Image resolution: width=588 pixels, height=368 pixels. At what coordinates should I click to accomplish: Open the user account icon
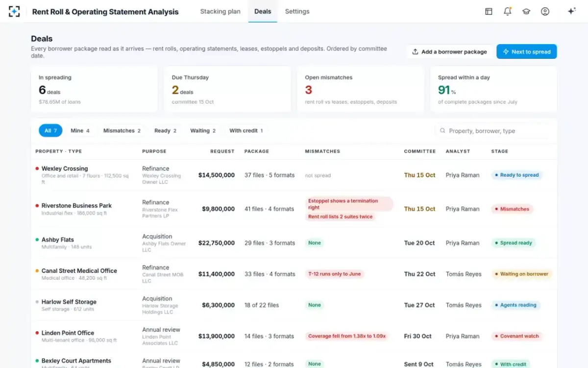coord(545,11)
